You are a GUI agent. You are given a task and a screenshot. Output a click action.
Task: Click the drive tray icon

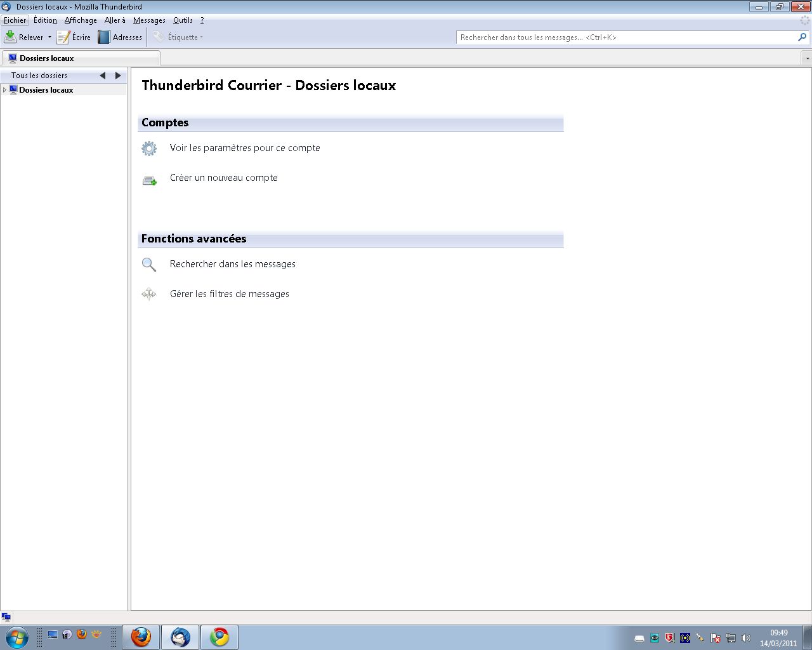click(639, 639)
